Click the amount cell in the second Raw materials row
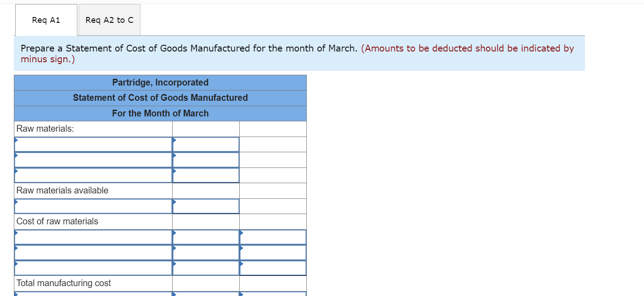This screenshot has height=296, width=644. [206, 159]
